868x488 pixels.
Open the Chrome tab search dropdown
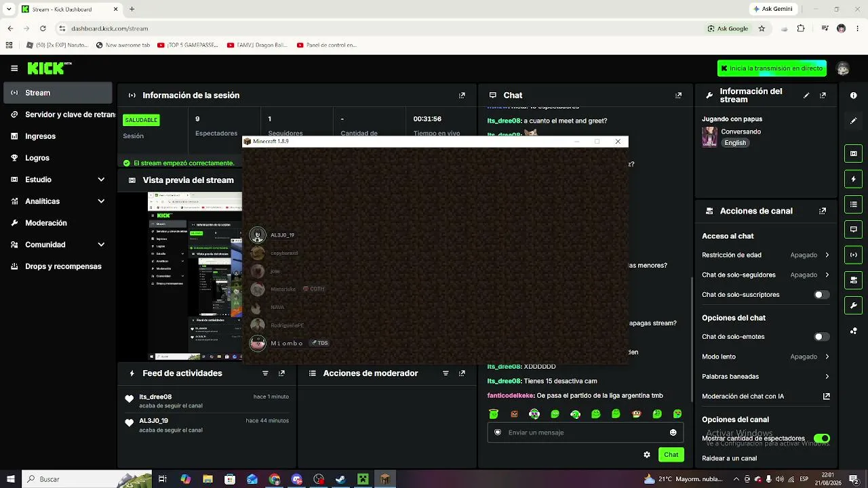9,9
